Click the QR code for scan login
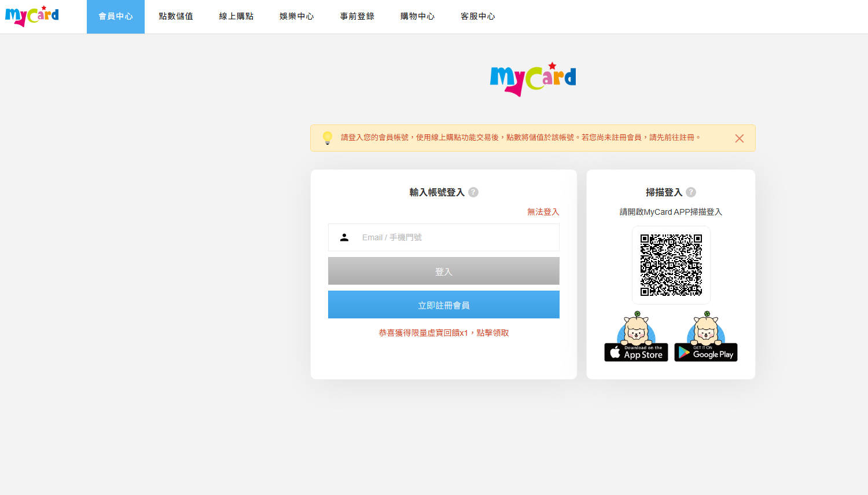Viewport: 868px width, 495px height. click(x=671, y=265)
